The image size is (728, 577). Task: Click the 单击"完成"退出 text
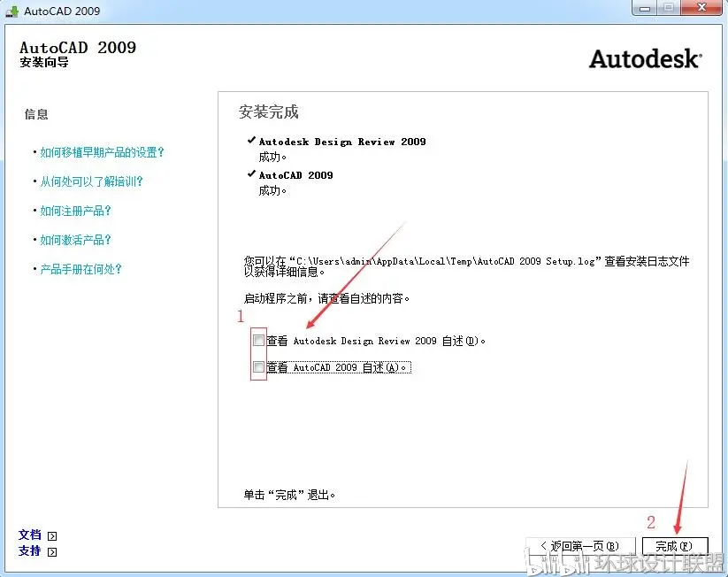[x=288, y=495]
